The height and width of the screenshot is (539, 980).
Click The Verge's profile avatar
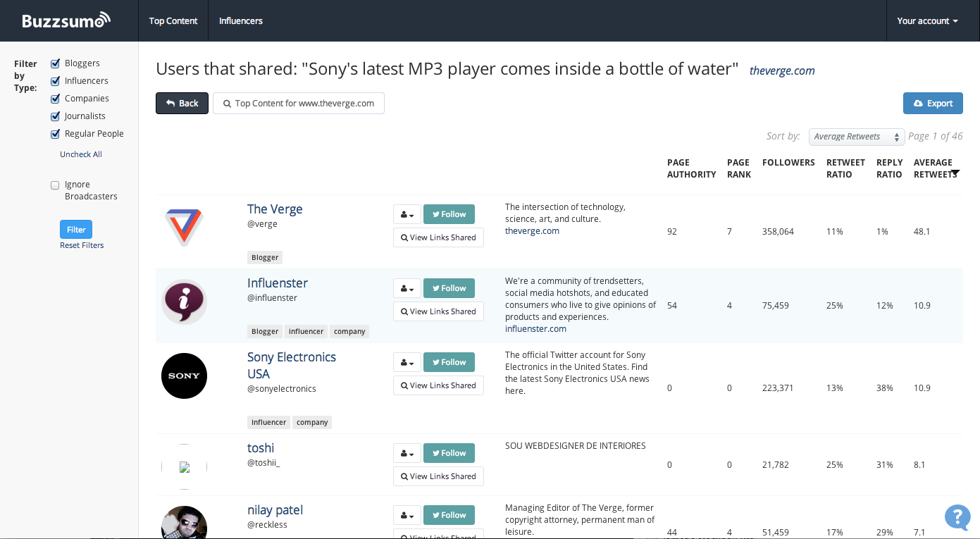tap(184, 228)
